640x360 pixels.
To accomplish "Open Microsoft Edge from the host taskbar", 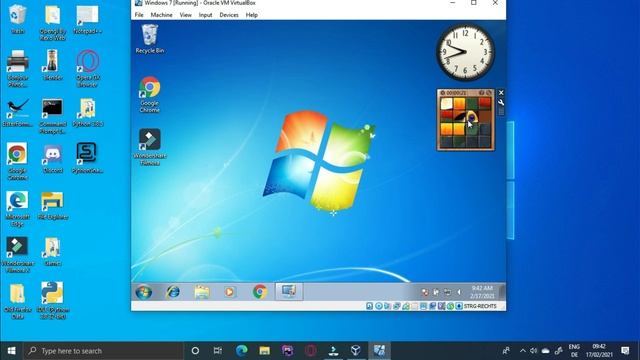I will [241, 351].
